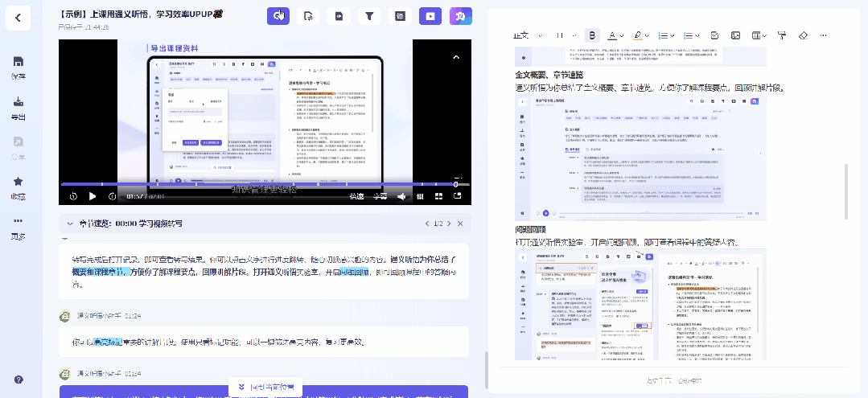Open the chapter overview screenshot in notes

click(641, 158)
